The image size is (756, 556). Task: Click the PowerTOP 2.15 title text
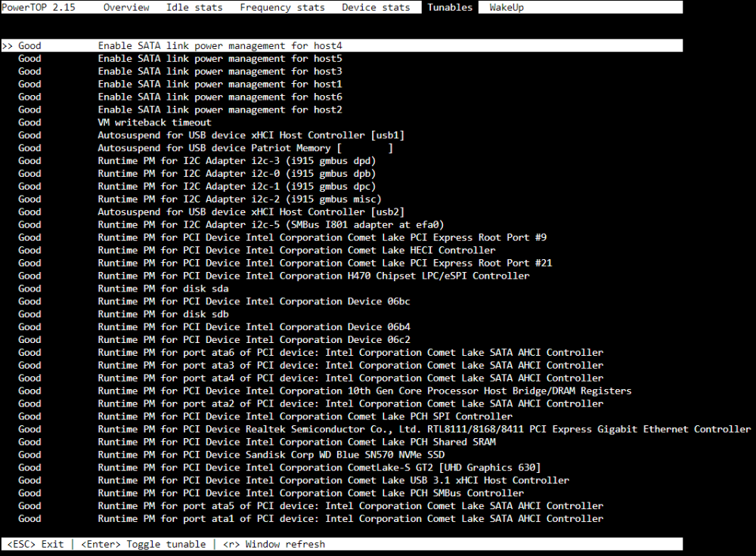39,8
